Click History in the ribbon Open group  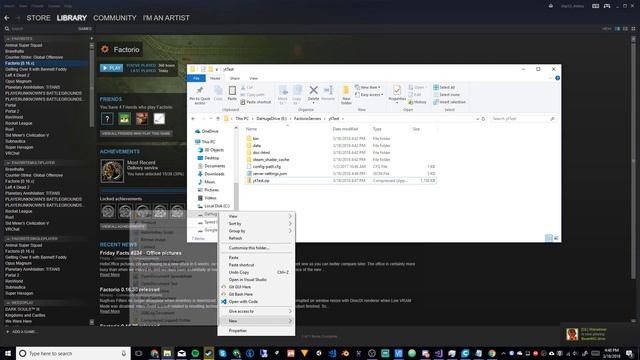pos(417,102)
